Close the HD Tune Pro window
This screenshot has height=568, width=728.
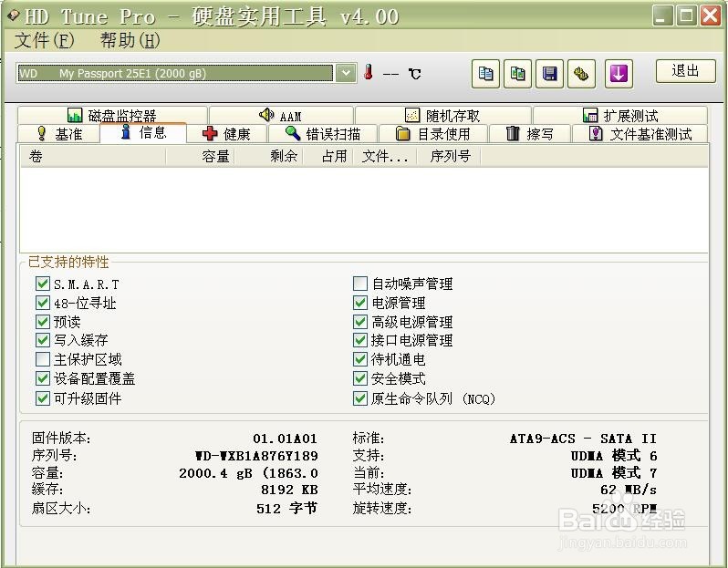711,16
